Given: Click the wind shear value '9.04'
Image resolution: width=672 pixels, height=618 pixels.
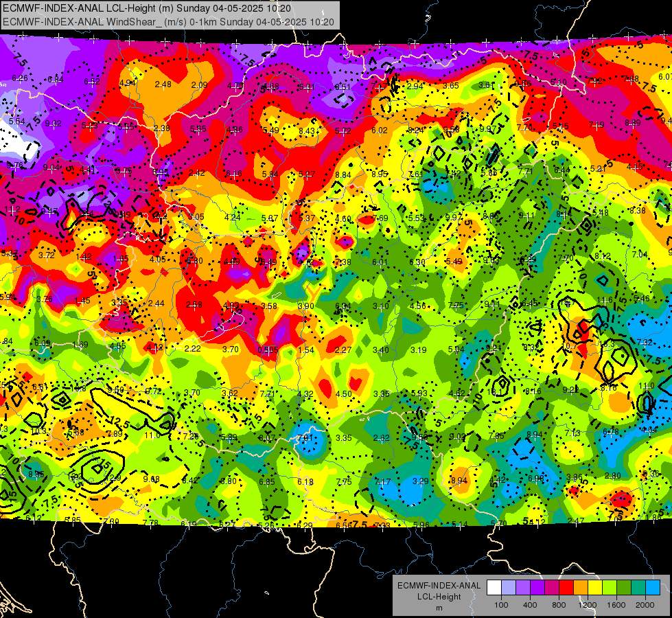Looking at the screenshot, I should coord(51,168).
